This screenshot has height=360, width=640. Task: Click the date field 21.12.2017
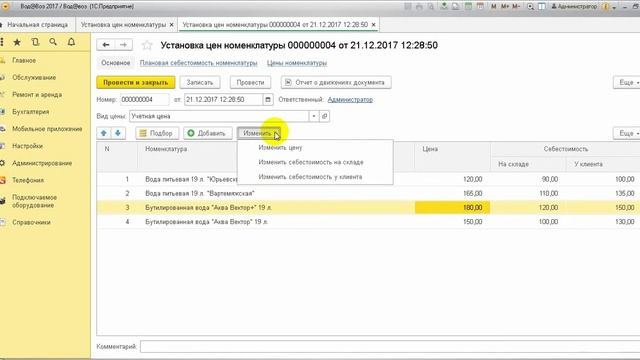pyautogui.click(x=224, y=100)
